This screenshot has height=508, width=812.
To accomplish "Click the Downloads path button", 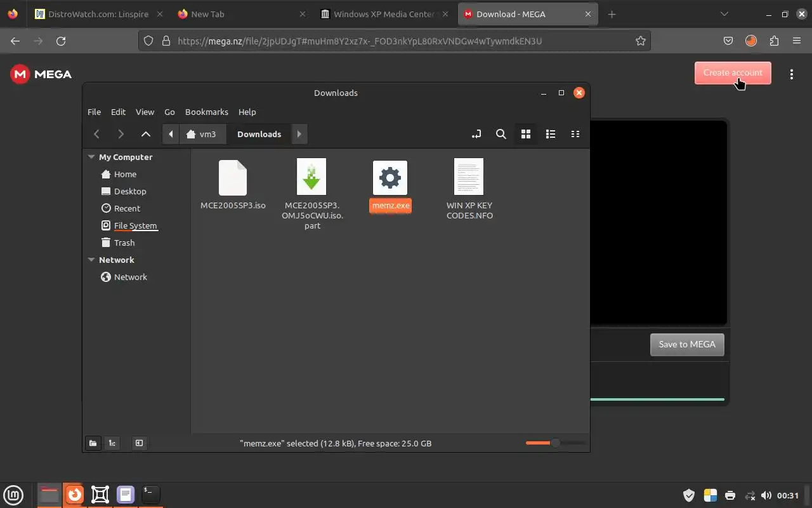I will [x=259, y=134].
